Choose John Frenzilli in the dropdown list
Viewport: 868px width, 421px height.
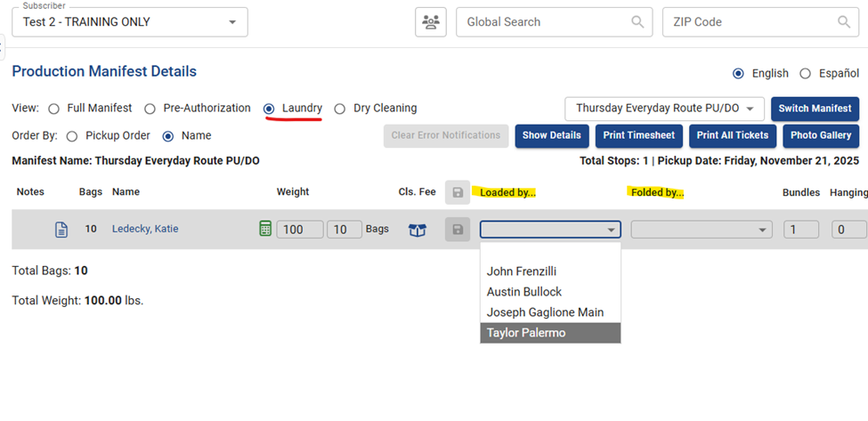(x=522, y=271)
